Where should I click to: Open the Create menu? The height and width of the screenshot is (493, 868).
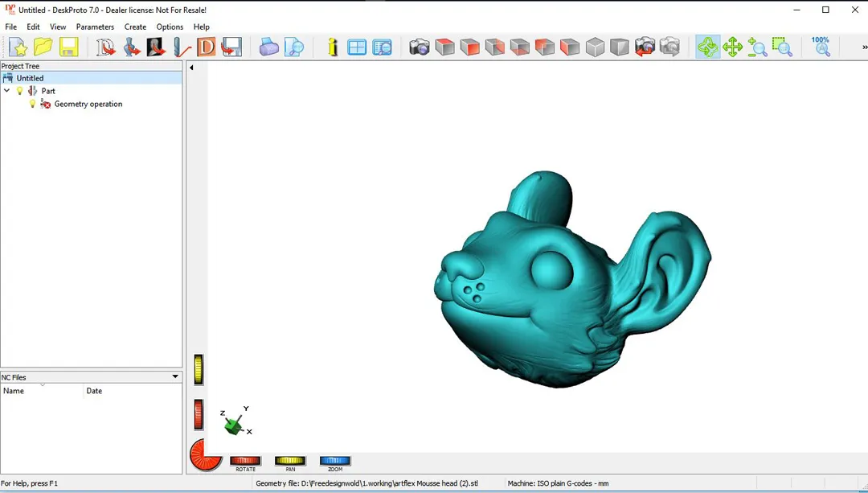[135, 27]
